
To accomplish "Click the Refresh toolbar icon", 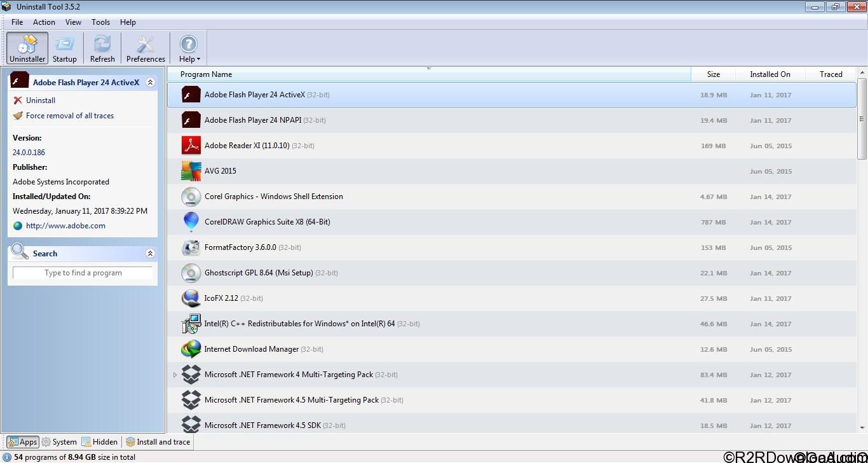I will [102, 48].
